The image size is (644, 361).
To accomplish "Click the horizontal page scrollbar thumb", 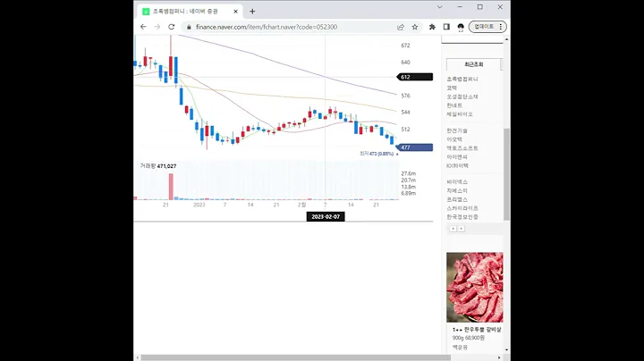I will (296, 357).
